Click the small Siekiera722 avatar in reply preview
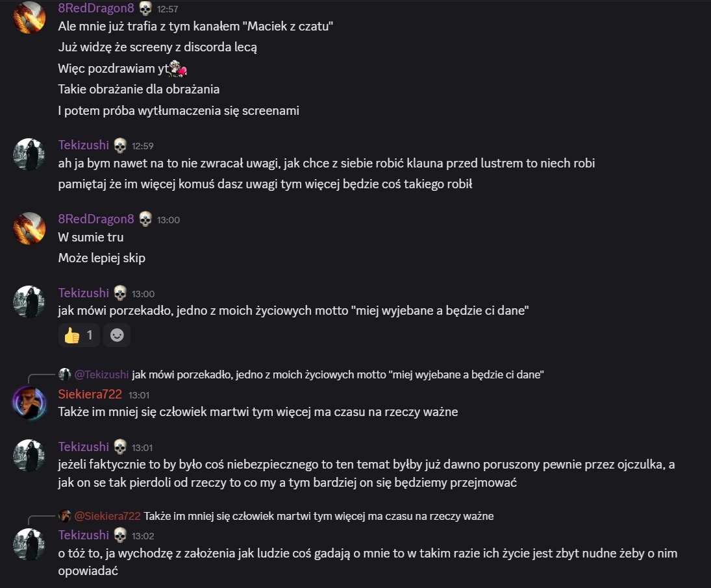The height and width of the screenshot is (588, 711). (x=65, y=516)
